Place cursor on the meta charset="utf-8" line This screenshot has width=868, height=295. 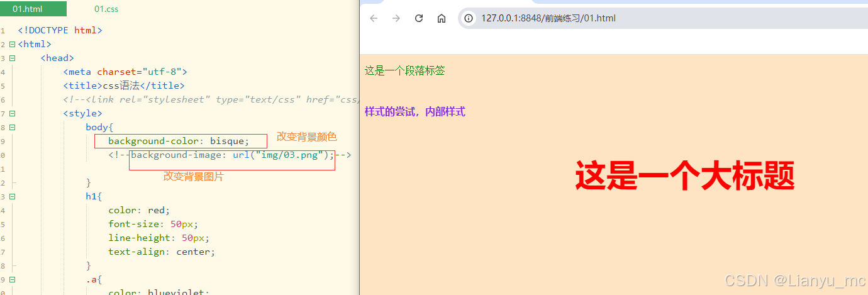(x=125, y=72)
